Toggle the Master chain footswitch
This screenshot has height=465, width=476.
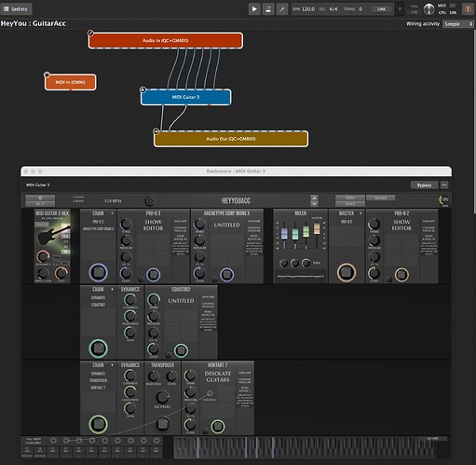pyautogui.click(x=347, y=272)
